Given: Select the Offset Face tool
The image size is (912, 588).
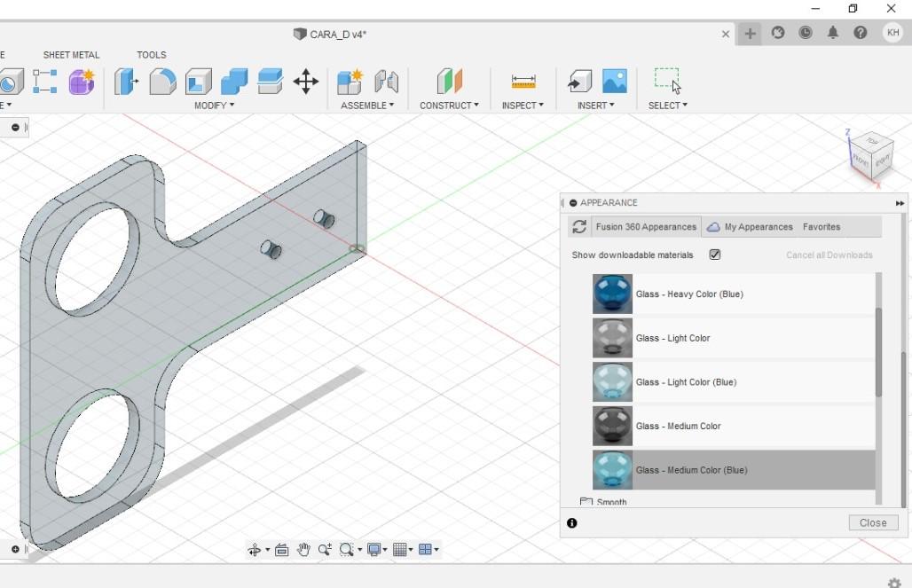Looking at the screenshot, I should [270, 82].
